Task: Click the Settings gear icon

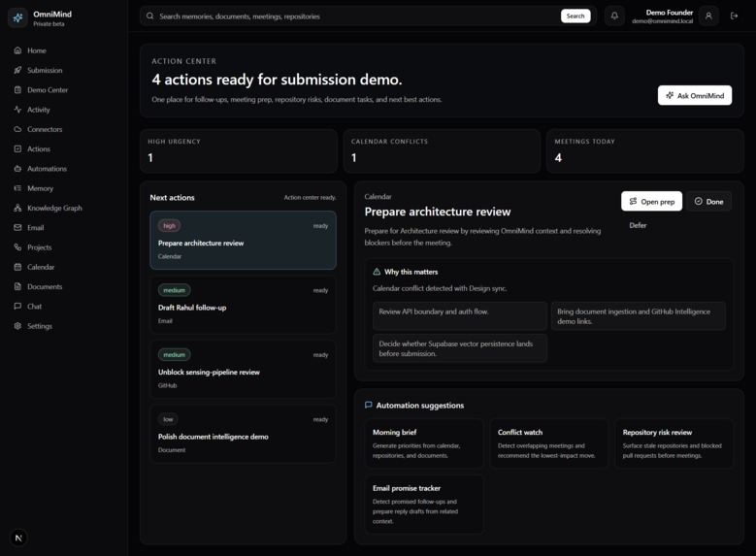Action: [x=17, y=326]
